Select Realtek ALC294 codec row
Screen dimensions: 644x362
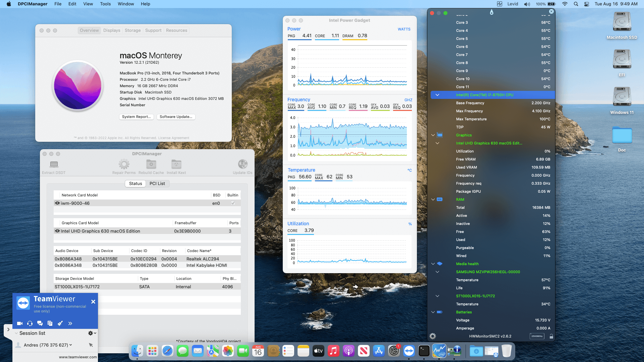coord(147,259)
